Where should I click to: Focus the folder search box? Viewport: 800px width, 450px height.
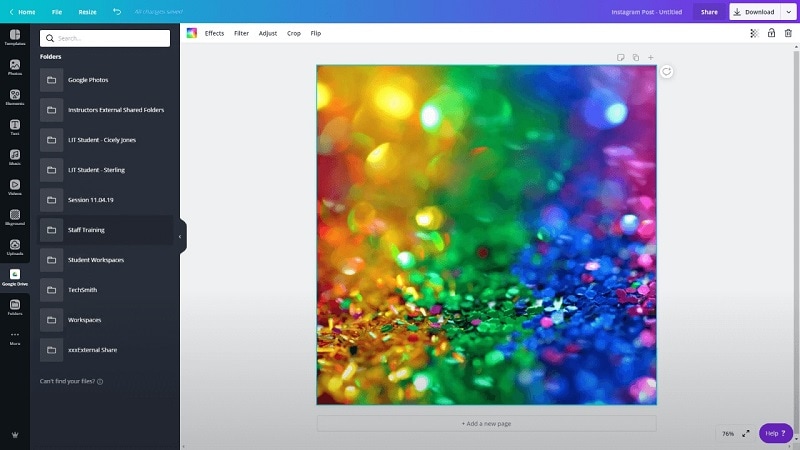[105, 38]
